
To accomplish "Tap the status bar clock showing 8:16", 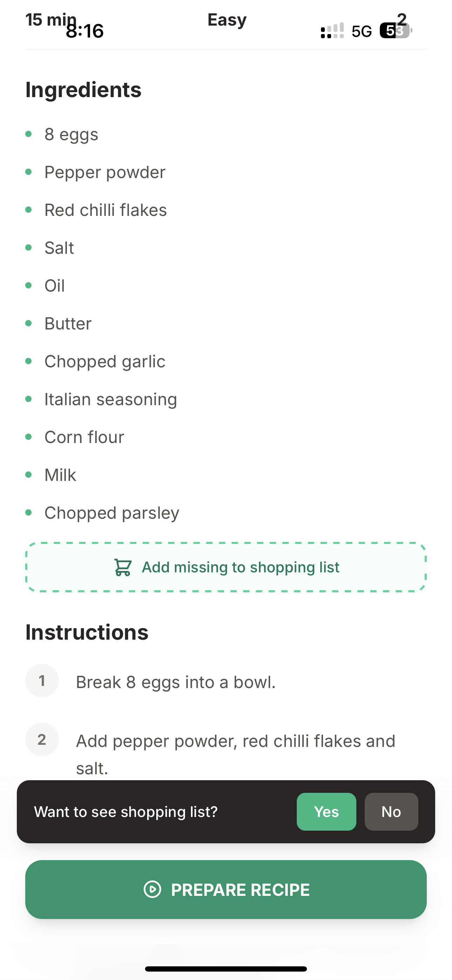I will [85, 31].
